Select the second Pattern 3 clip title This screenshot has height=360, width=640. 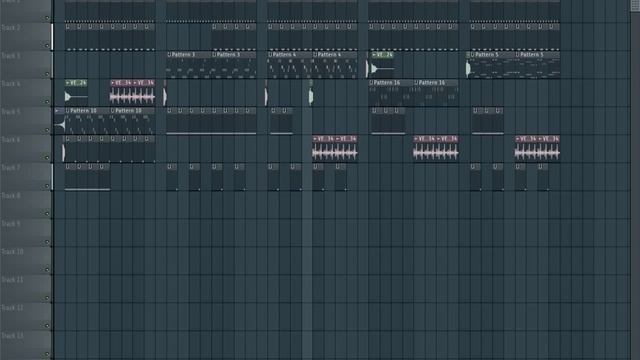(x=228, y=54)
